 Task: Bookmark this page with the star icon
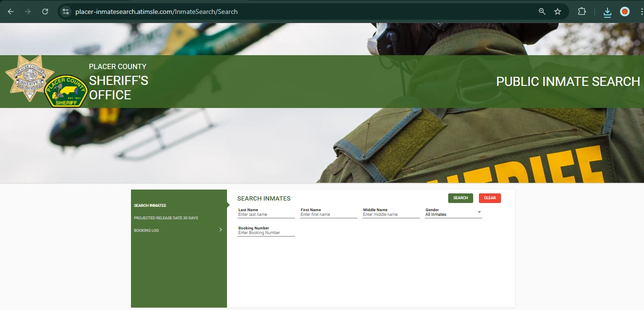point(558,12)
